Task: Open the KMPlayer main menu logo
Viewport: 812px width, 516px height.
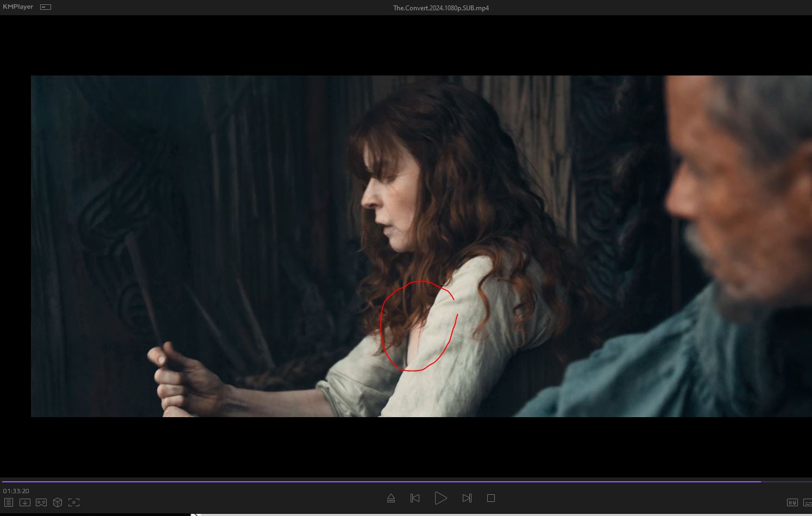Action: tap(18, 7)
